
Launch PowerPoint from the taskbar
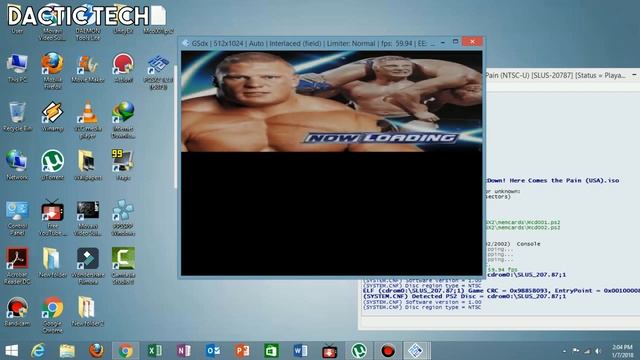pos(242,351)
